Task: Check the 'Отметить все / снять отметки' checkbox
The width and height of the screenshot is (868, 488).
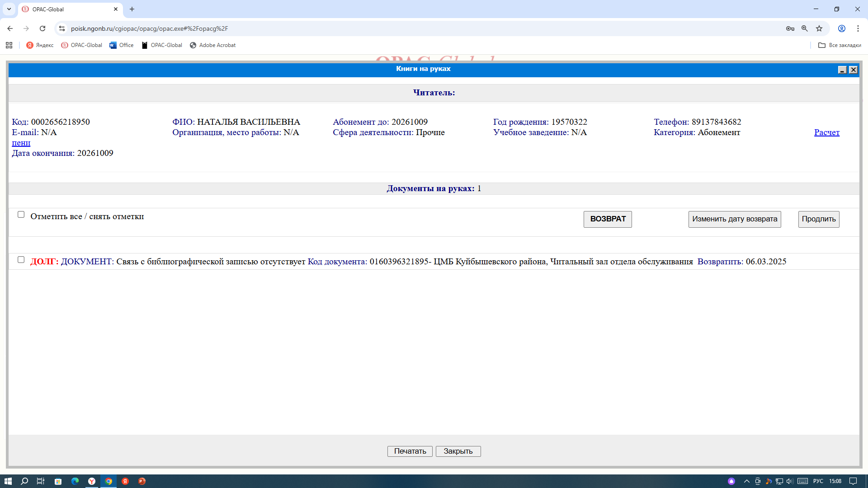Action: [21, 215]
